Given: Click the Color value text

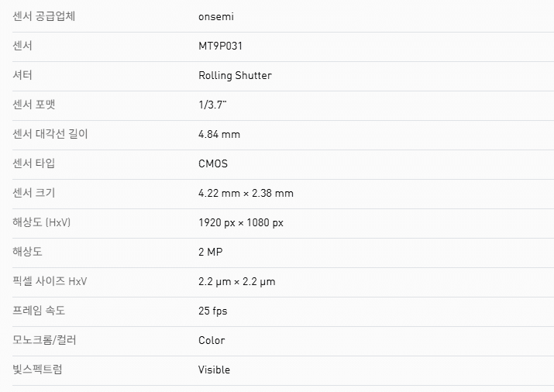Looking at the screenshot, I should pos(212,340).
